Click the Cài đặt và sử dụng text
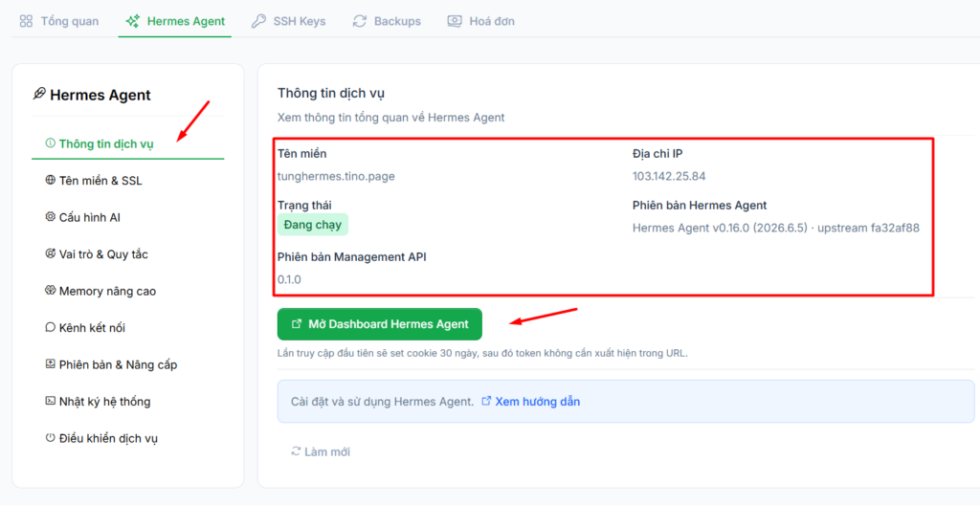This screenshot has width=980, height=505. point(383,402)
